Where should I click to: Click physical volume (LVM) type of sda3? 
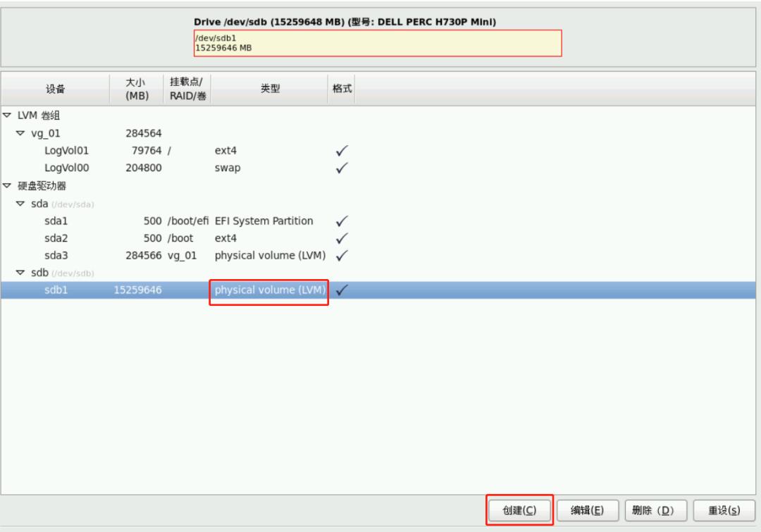tap(270, 255)
